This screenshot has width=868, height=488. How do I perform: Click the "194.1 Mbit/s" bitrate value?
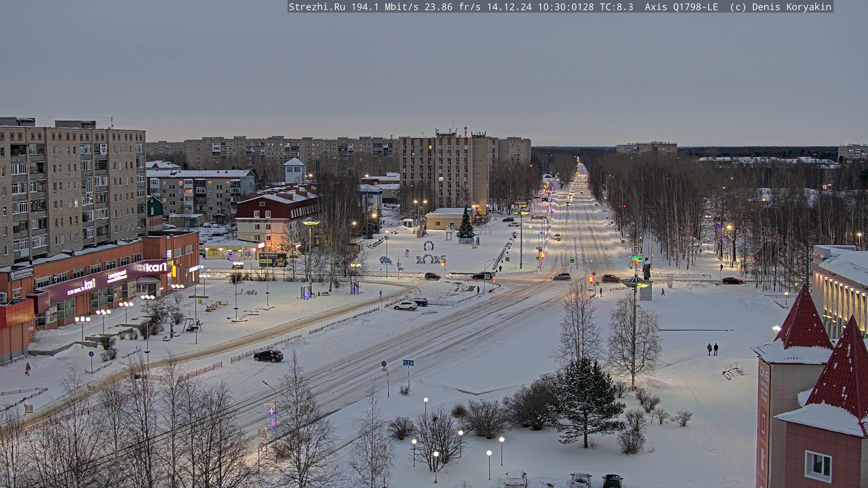click(x=385, y=7)
